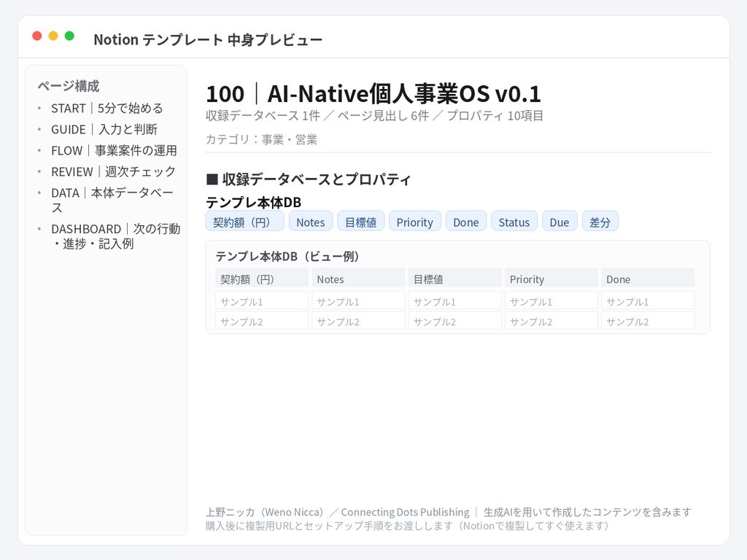Viewport: 747px width, 560px height.
Task: Click the Status property tag
Action: [x=514, y=222]
